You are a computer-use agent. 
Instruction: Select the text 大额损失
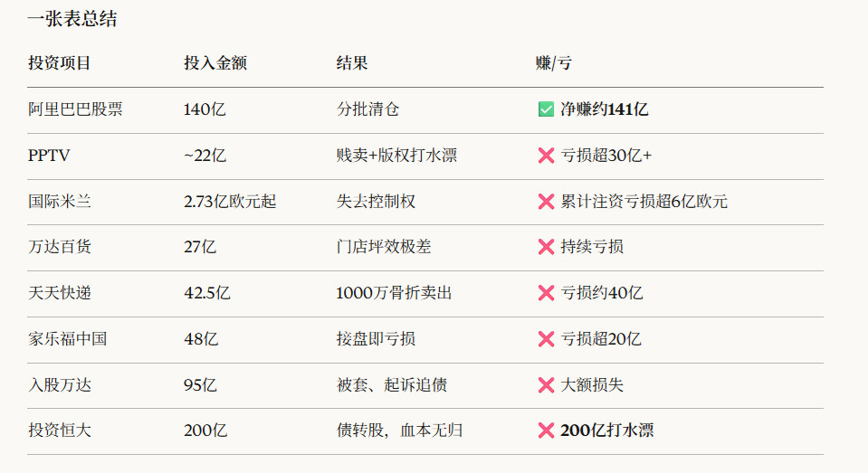tap(592, 384)
